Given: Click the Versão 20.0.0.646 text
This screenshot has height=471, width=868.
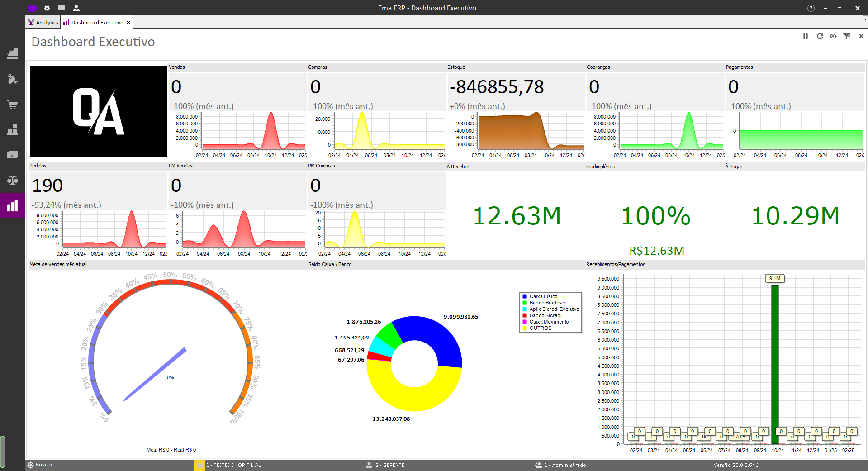Looking at the screenshot, I should click(736, 465).
